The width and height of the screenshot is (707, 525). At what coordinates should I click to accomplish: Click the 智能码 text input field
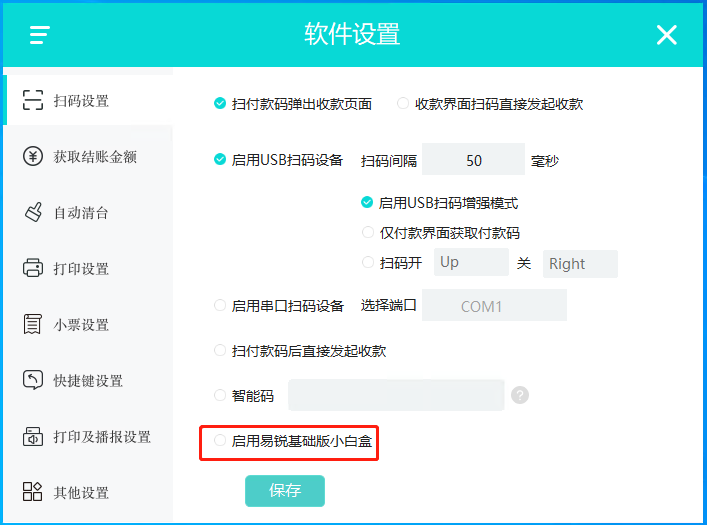pos(396,395)
